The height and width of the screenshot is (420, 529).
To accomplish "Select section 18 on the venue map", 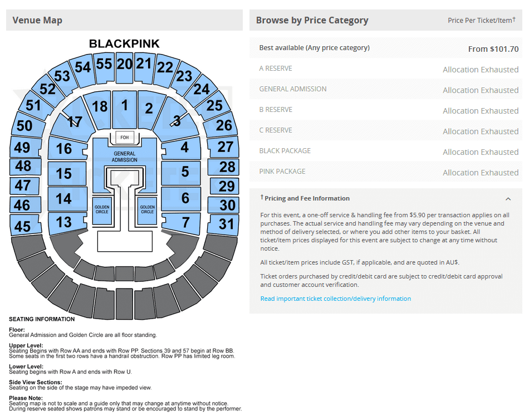I will [98, 109].
